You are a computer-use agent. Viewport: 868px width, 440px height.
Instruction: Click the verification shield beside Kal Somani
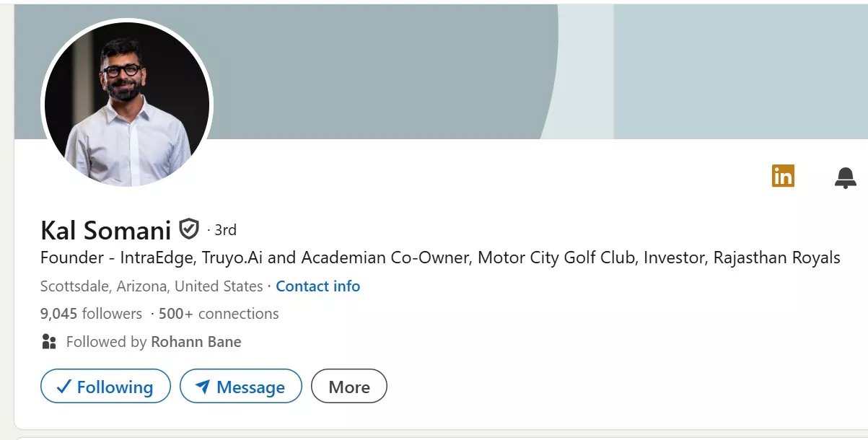[x=188, y=229]
